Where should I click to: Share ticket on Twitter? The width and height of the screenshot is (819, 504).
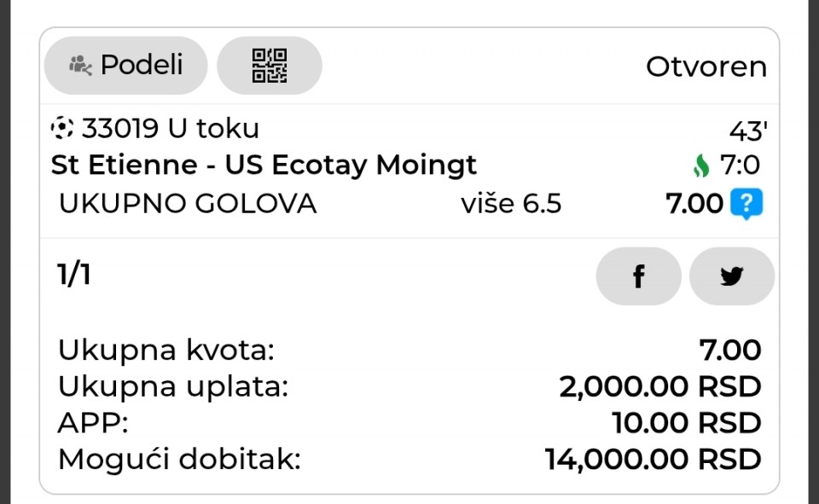[731, 276]
